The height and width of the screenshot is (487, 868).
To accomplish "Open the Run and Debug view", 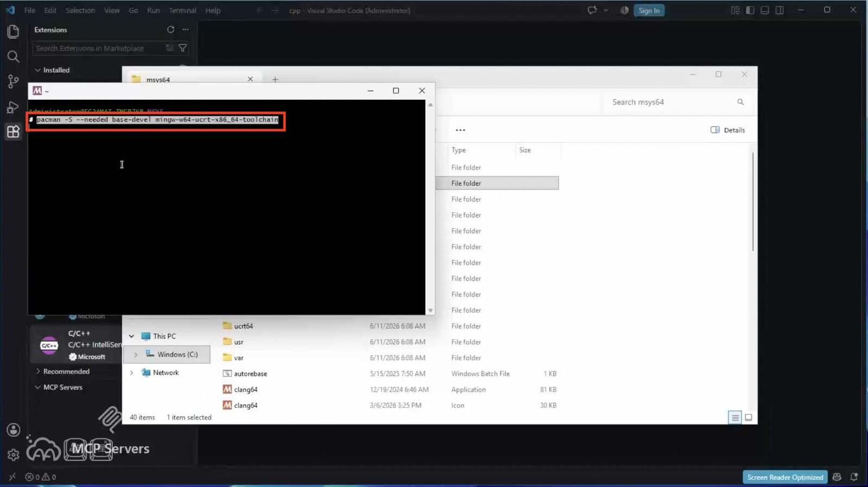I will point(13,107).
